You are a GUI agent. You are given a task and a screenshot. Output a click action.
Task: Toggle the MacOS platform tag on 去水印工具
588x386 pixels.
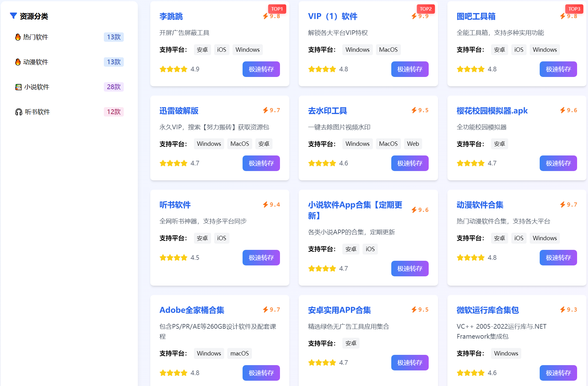pos(388,144)
